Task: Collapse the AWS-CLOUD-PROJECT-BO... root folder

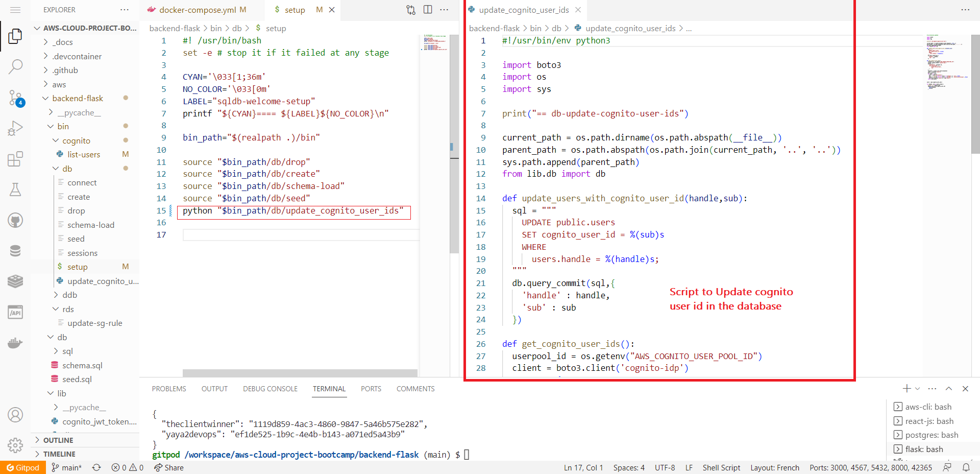Action: [85, 28]
